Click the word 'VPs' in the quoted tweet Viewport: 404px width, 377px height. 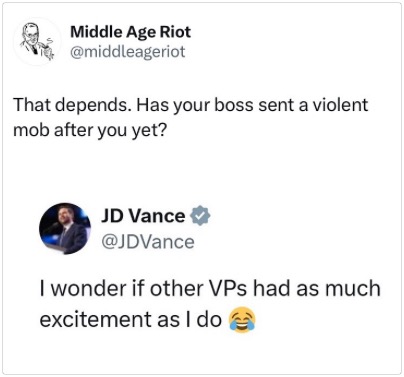228,288
